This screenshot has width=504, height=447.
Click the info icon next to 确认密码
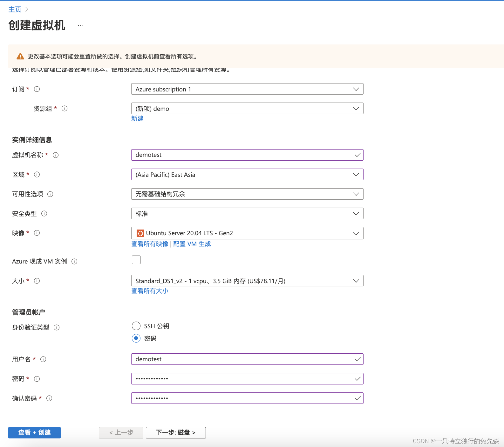click(49, 398)
